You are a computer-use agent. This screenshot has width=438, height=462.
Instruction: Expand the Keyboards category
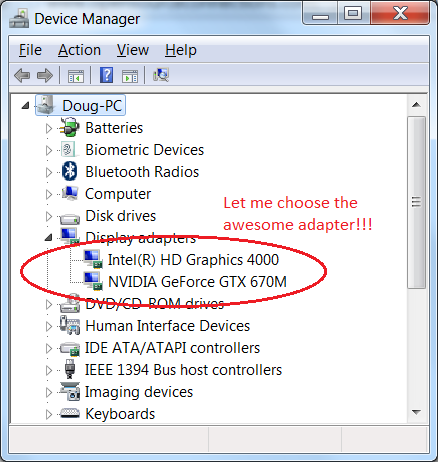(x=49, y=414)
